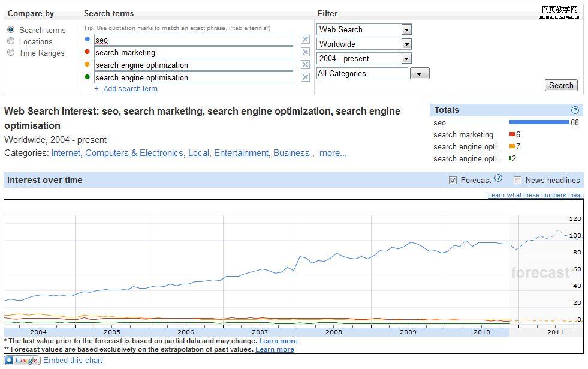This screenshot has height=369, width=588.
Task: Remove the "search marketing" term
Action: [x=305, y=52]
